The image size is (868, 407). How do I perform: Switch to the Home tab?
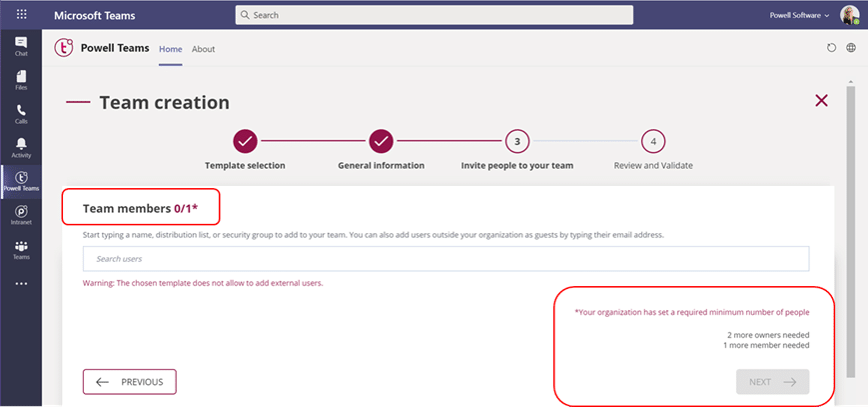click(171, 49)
